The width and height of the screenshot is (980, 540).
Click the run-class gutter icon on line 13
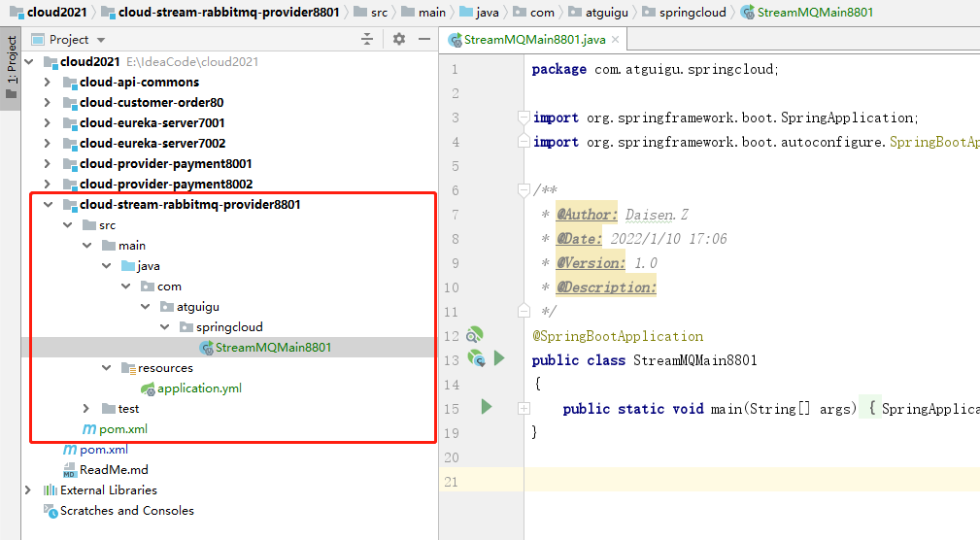coord(476,358)
